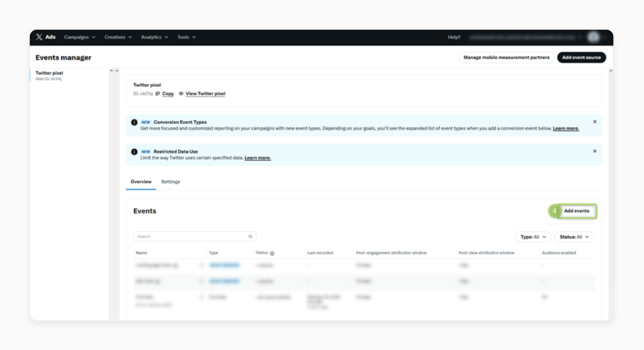Switch to the Overview tab
Image resolution: width=644 pixels, height=350 pixels.
[x=141, y=182]
